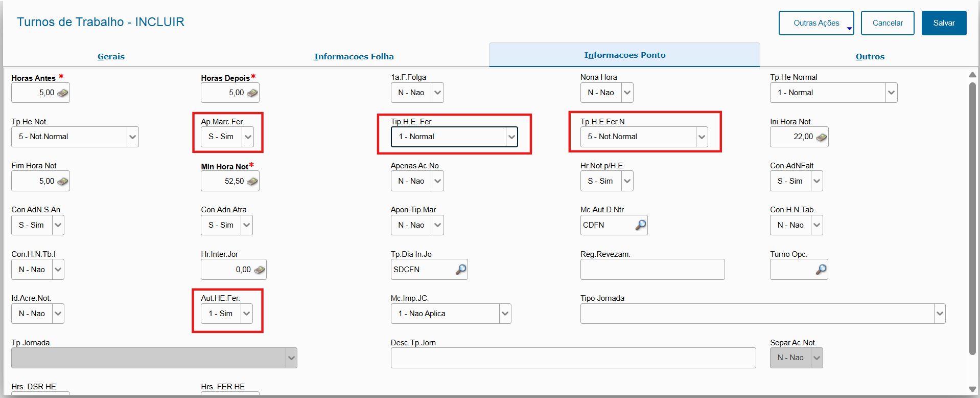Open the Id.Acre.Not. dropdown
The height and width of the screenshot is (398, 980).
(x=58, y=314)
